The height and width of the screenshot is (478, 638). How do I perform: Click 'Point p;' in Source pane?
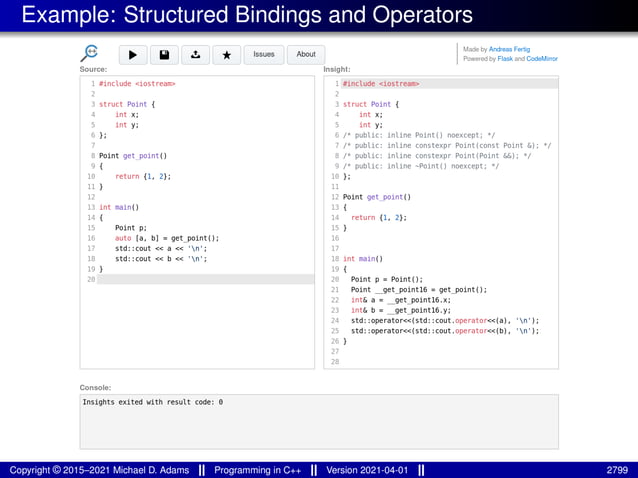click(131, 228)
